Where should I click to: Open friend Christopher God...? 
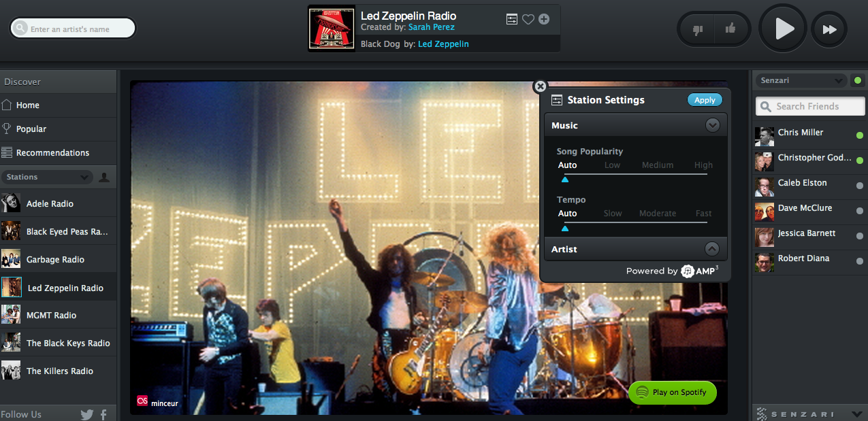809,161
